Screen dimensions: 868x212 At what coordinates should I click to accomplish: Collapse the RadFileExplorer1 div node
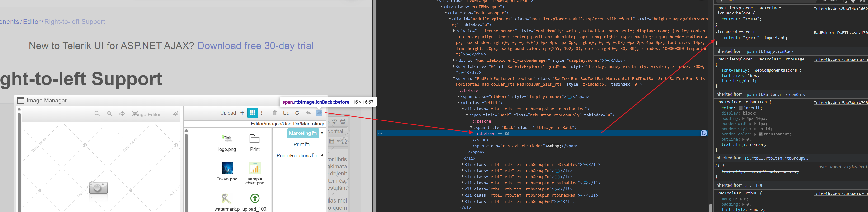[449, 19]
